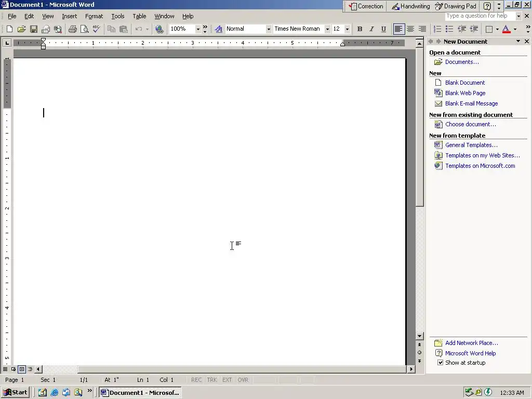Click the Search toolbar icon
This screenshot has height=399, width=532.
pos(58,29)
